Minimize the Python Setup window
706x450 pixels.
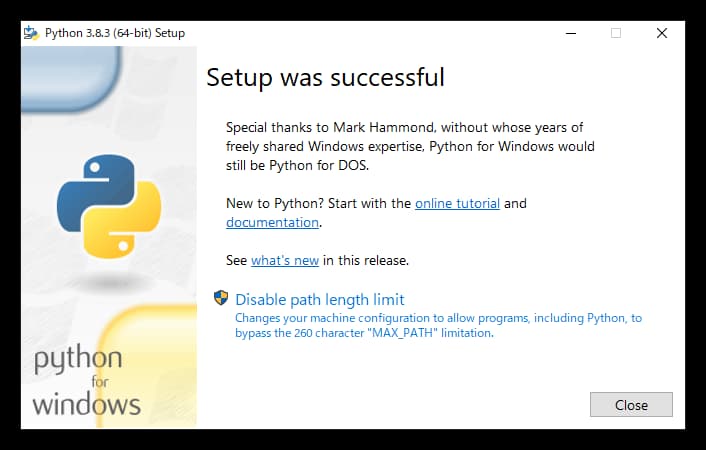pos(571,33)
